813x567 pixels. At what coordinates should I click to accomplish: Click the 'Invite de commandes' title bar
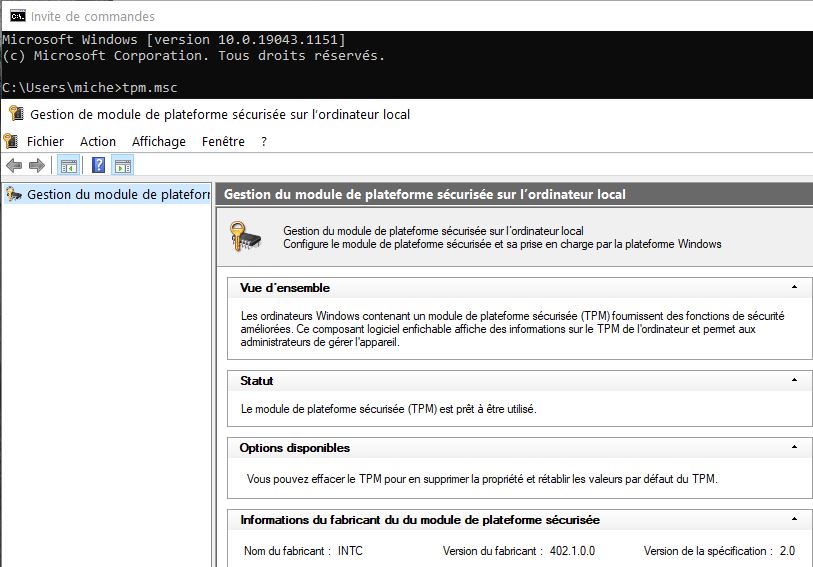tap(92, 17)
